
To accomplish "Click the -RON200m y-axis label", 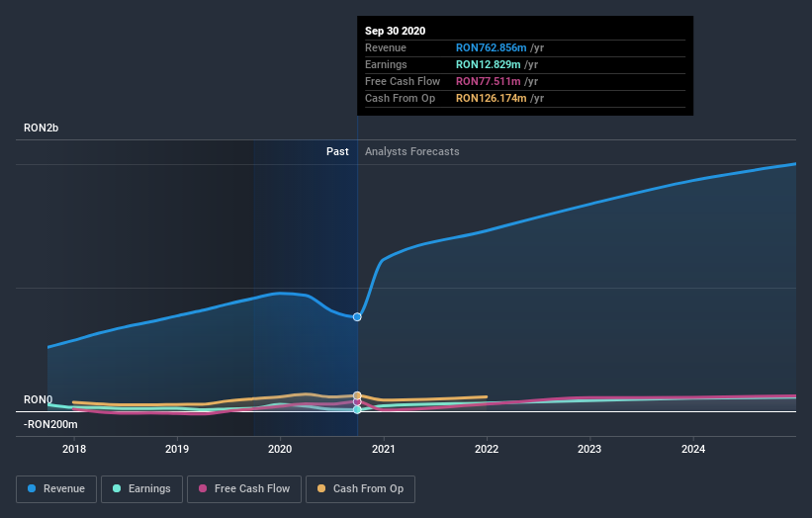I will pyautogui.click(x=50, y=424).
